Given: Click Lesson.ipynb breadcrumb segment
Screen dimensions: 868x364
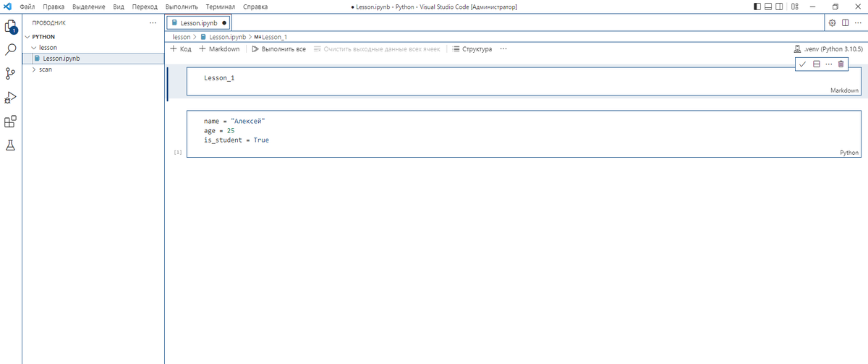Looking at the screenshot, I should click(x=224, y=36).
